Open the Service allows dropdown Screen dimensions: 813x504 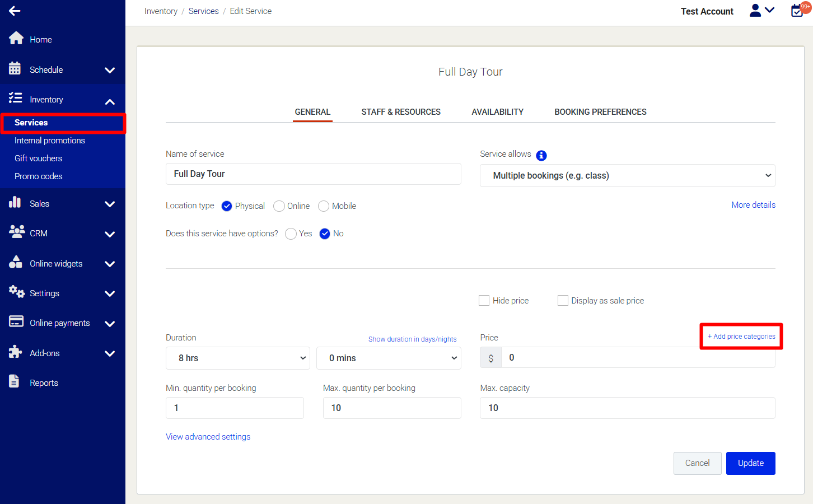point(627,175)
